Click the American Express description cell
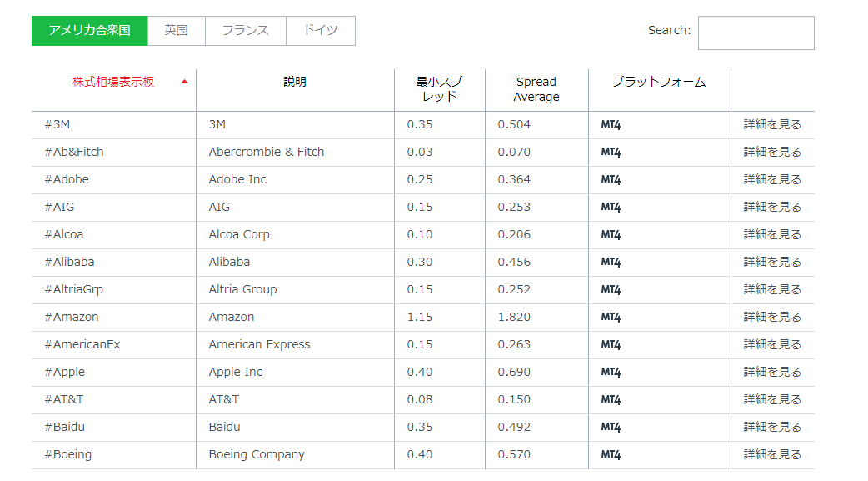 (x=295, y=344)
